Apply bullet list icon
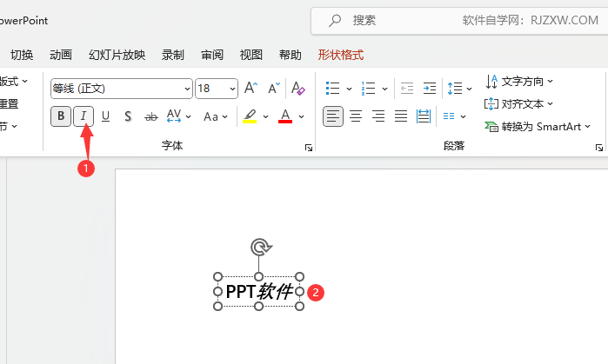 click(332, 89)
